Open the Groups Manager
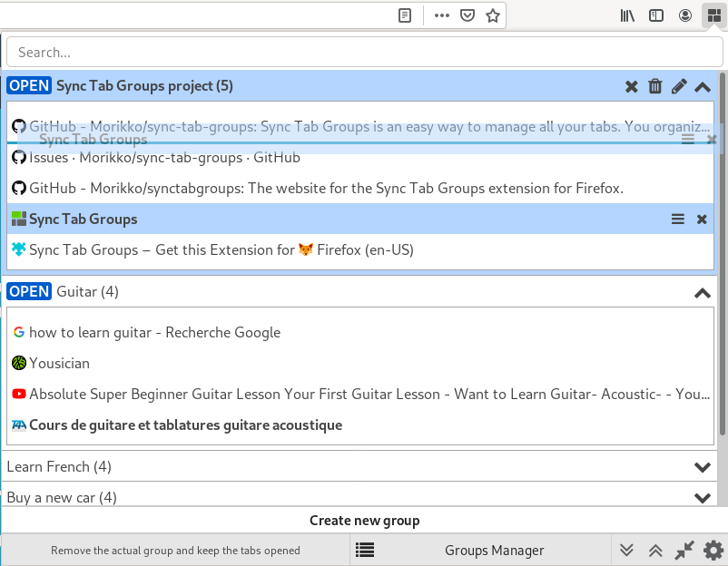Screen dimensions: 728x566 (x=494, y=551)
